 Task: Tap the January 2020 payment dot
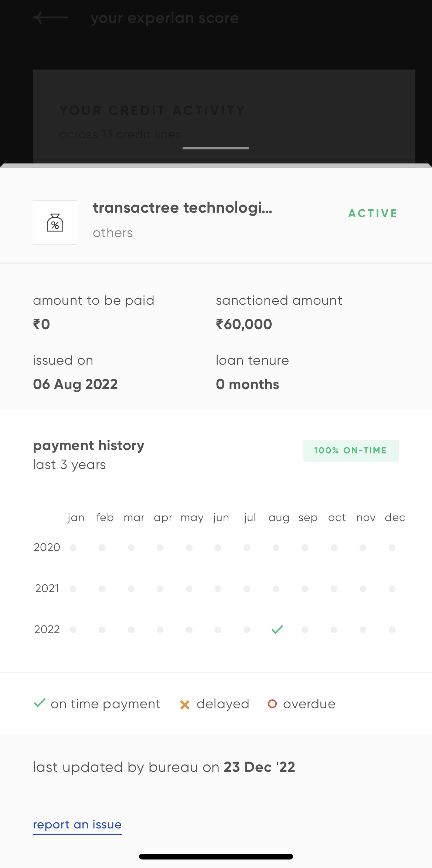[x=73, y=547]
